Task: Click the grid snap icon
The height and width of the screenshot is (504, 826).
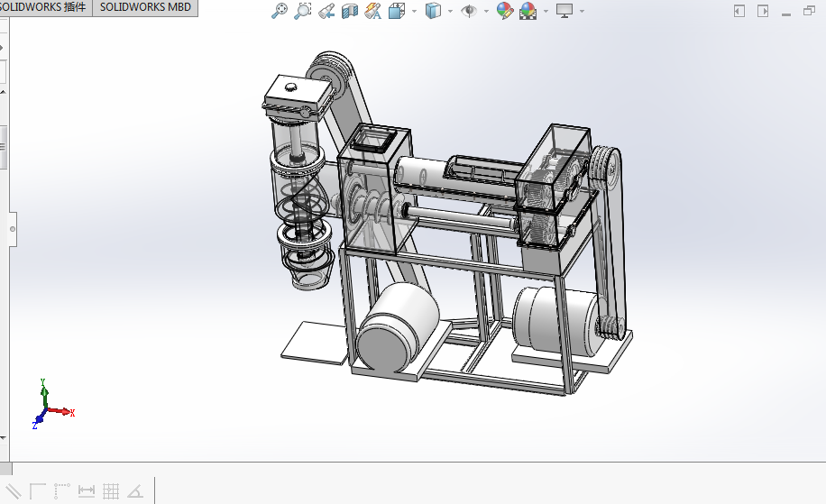Action: coord(111,491)
